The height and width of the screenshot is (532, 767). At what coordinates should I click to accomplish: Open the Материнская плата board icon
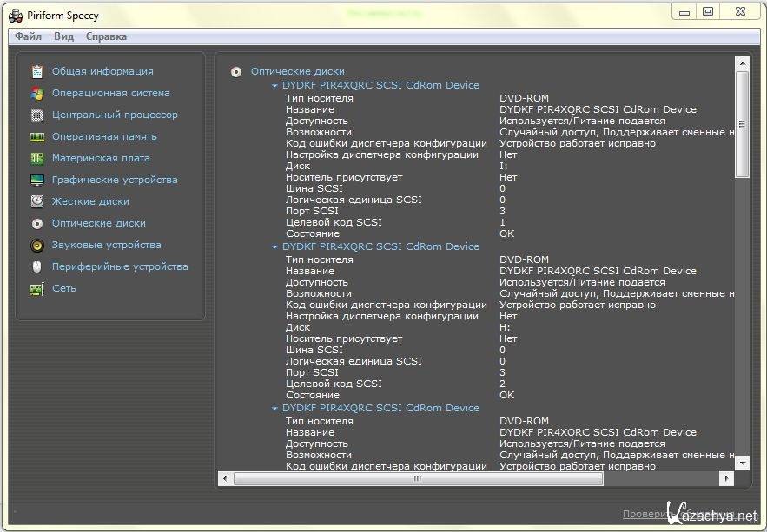(x=37, y=158)
